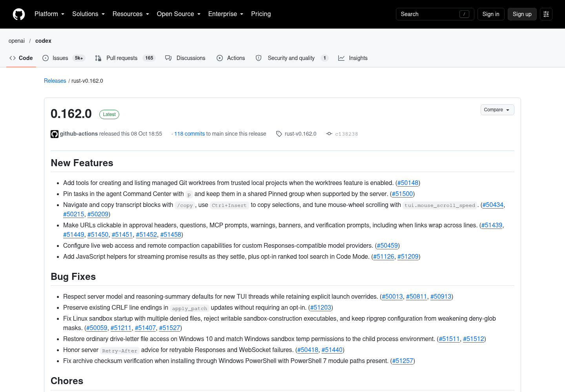
Task: Click the Insights graph icon
Action: (341, 58)
